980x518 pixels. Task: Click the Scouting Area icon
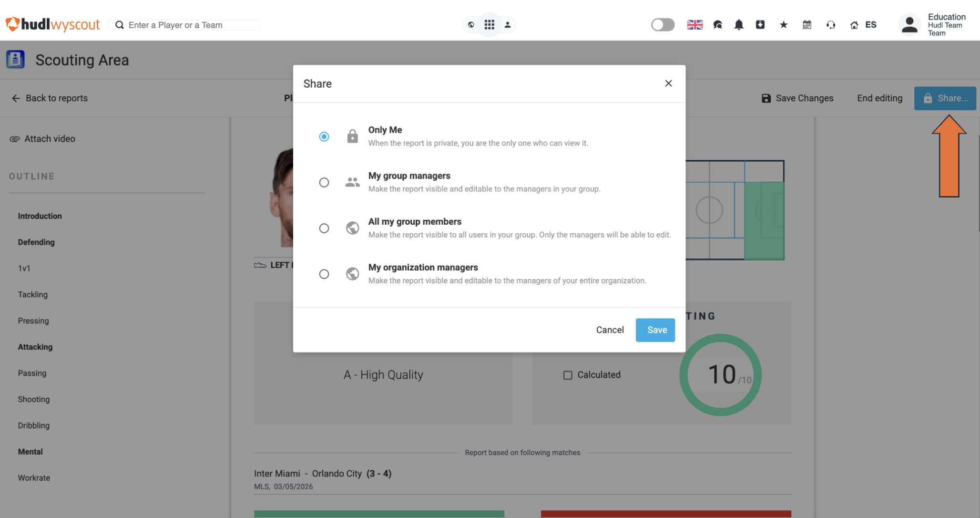(15, 60)
